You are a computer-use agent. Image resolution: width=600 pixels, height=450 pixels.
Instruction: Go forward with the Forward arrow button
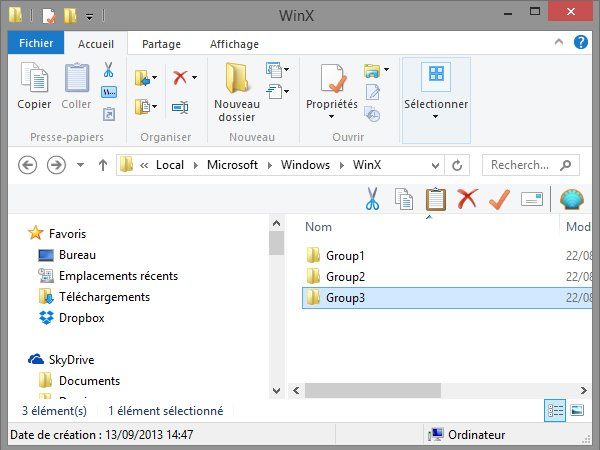tap(56, 165)
